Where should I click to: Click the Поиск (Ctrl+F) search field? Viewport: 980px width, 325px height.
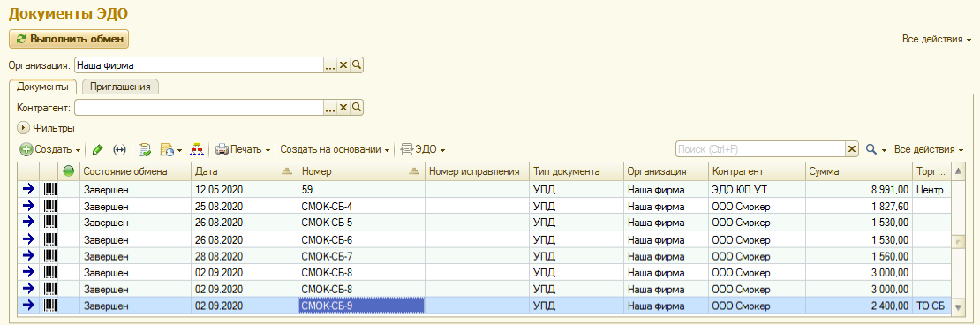(760, 149)
